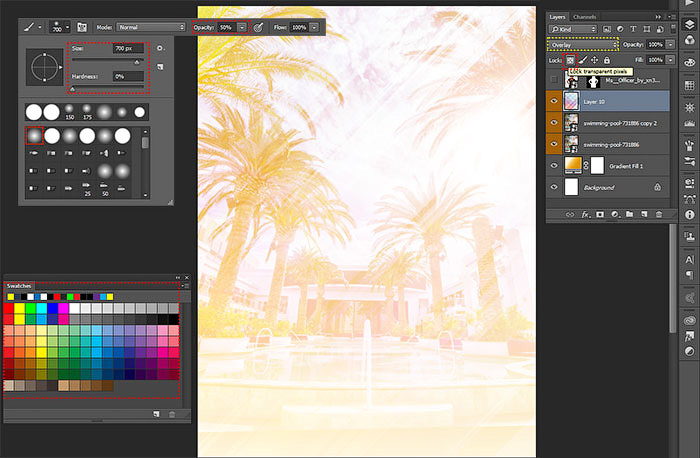Filter layers by smart object icon
The image size is (700, 458).
pyautogui.click(x=660, y=29)
